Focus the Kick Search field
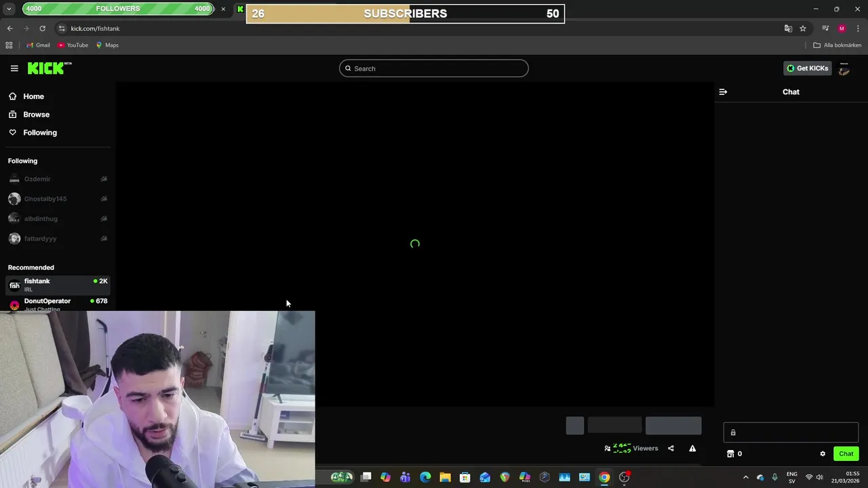This screenshot has width=868, height=488. pos(434,68)
